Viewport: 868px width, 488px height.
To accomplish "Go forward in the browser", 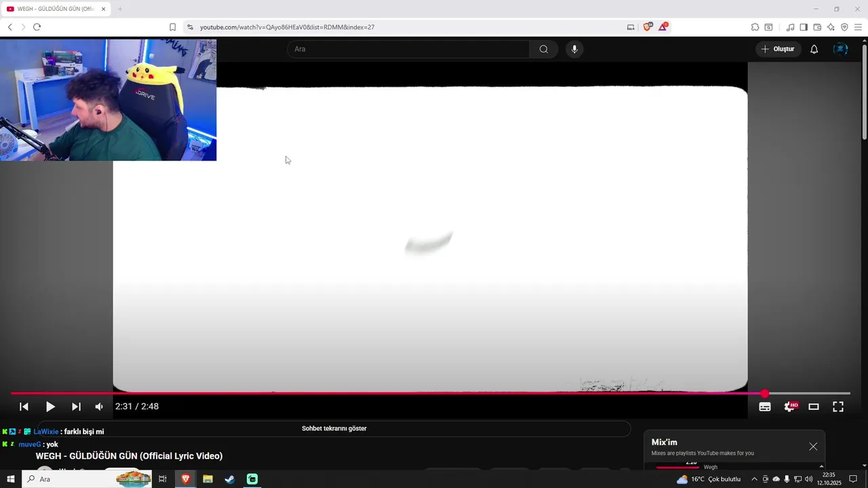I will coord(23,27).
